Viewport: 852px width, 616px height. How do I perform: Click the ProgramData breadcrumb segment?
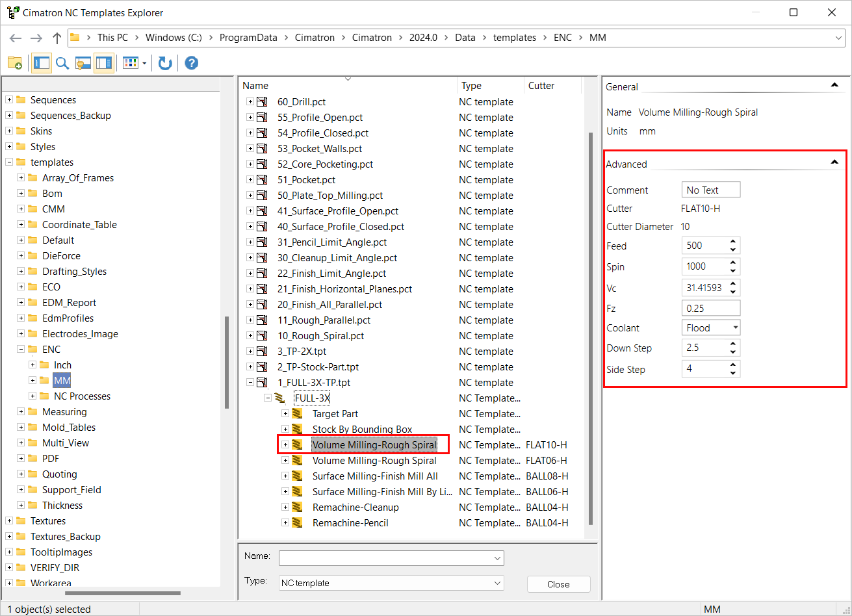coord(248,38)
